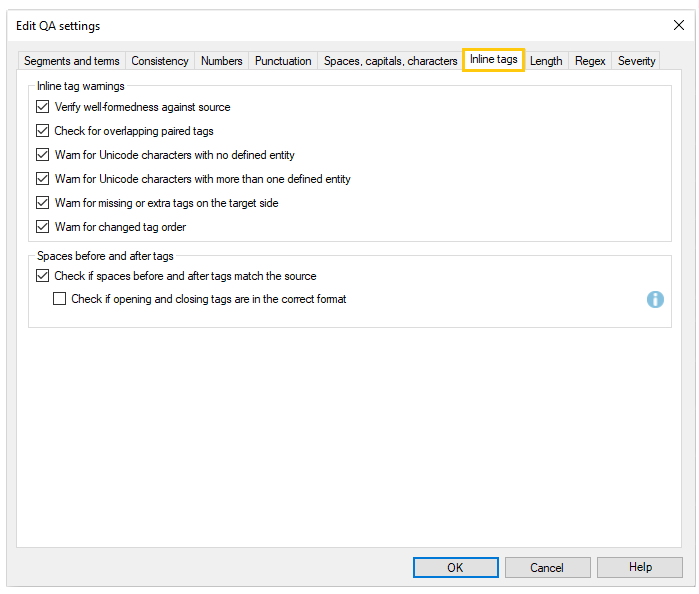Toggle spaces before and after tags check
Screen dimensions: 699x594
42,276
